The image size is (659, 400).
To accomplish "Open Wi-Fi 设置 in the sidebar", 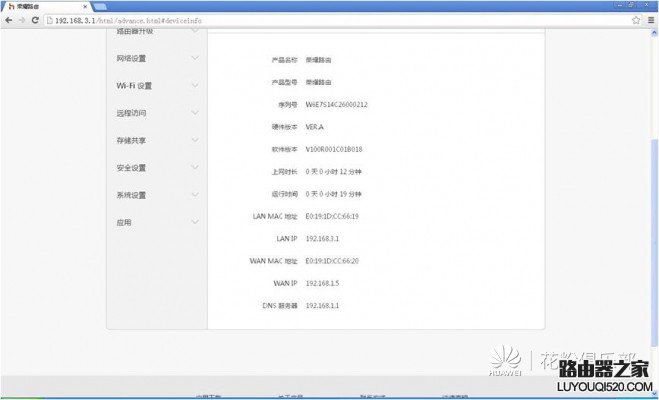I will (134, 86).
